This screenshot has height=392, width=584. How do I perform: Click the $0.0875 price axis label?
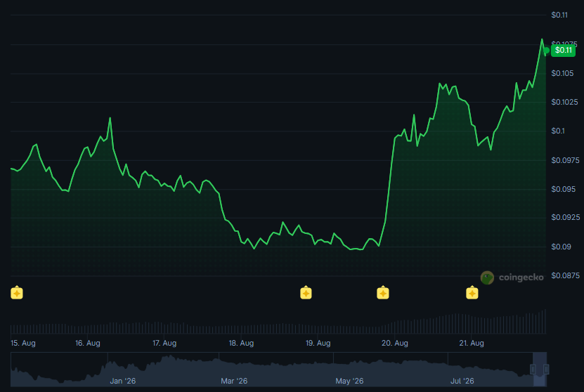[x=566, y=275]
